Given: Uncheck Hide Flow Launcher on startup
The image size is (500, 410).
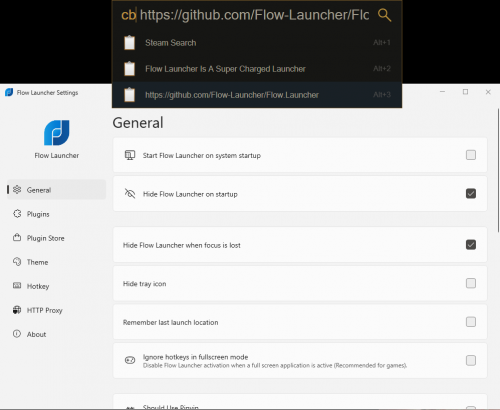Looking at the screenshot, I should pos(471,194).
